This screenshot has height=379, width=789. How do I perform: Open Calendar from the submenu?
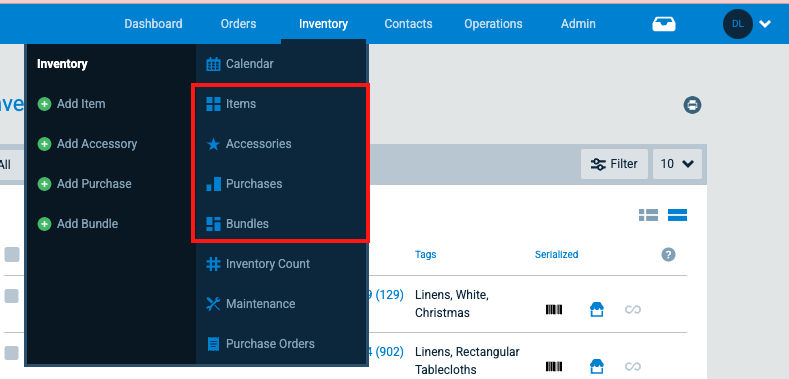pyautogui.click(x=250, y=64)
